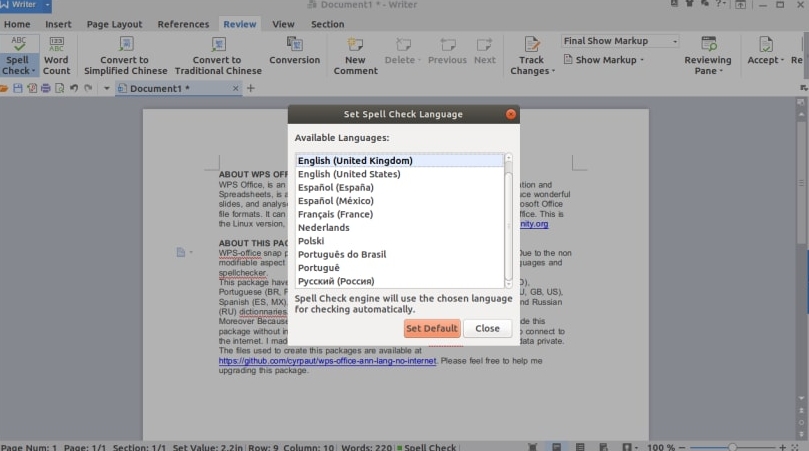Choose Português do Brasil in language list
This screenshot has width=809, height=451.
342,255
